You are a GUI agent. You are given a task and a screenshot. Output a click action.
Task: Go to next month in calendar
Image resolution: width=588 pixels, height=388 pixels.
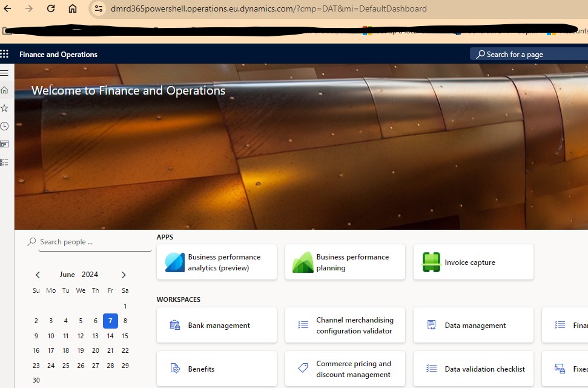tap(124, 275)
